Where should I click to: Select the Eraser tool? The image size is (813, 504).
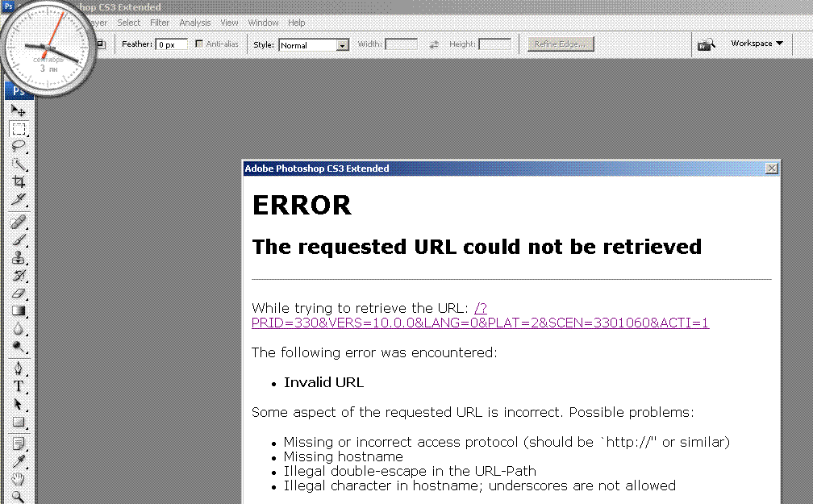coord(18,293)
